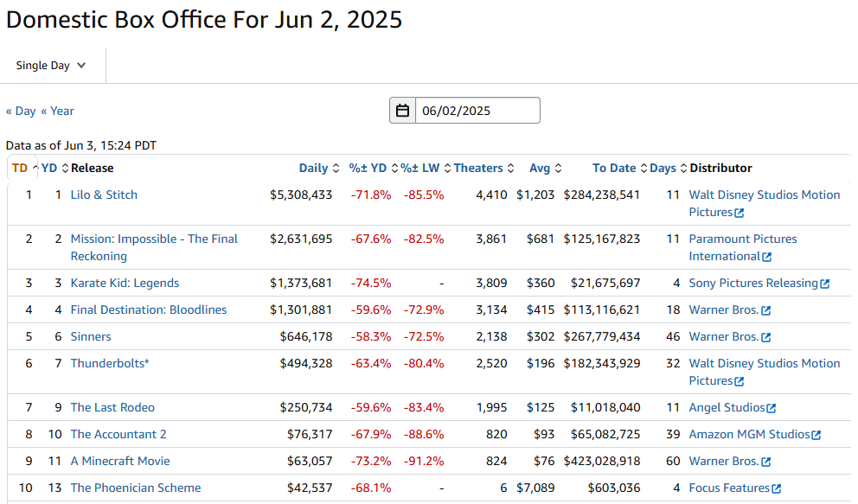Open Sony Pictures Releasing distributor link
Screen dimensions: 858x504
pos(759,284)
